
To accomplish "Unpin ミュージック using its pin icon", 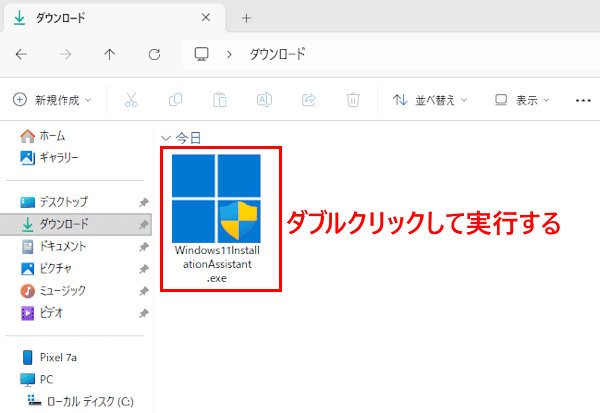I will click(144, 291).
